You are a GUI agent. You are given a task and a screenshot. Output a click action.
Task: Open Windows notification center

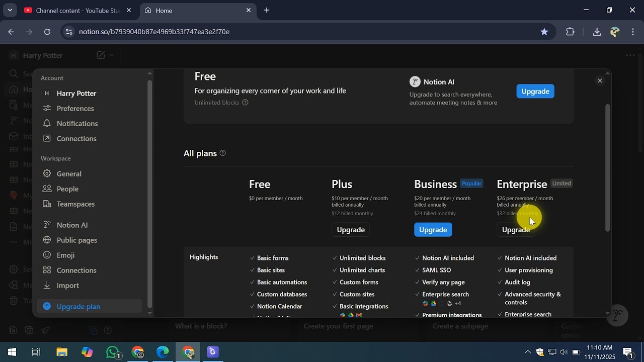[x=628, y=352]
